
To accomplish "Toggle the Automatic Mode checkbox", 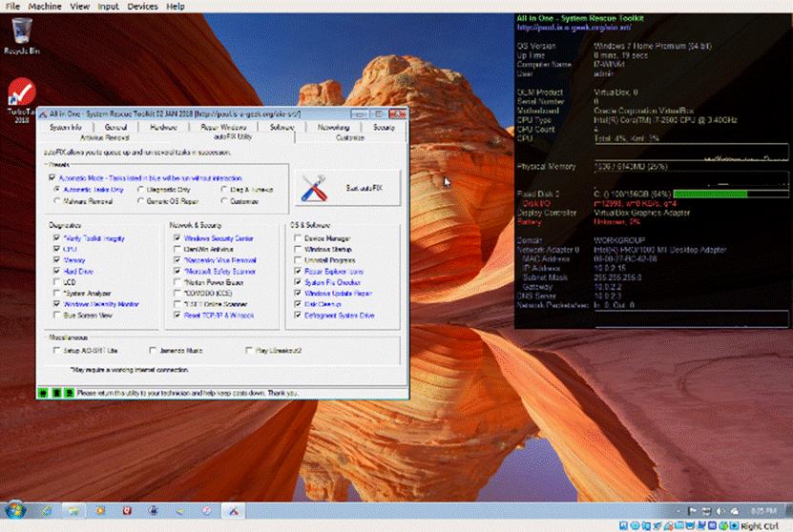I will [x=52, y=177].
